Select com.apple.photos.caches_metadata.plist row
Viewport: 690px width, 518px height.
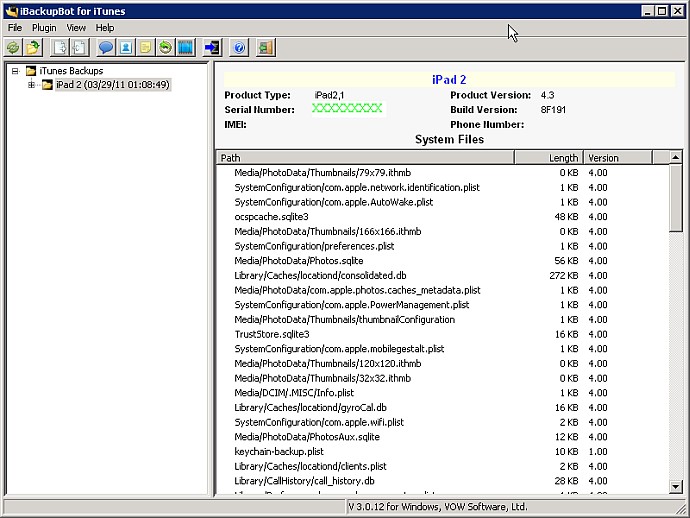[442, 290]
